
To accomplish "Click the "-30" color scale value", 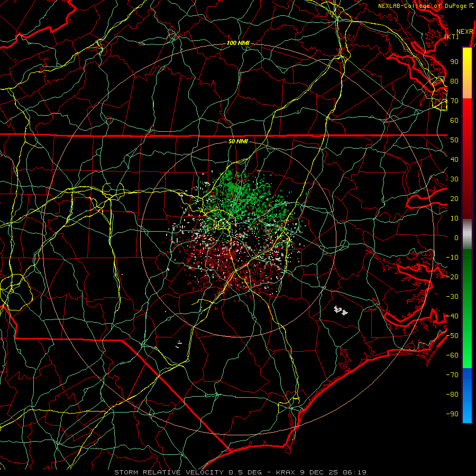I will [x=452, y=297].
